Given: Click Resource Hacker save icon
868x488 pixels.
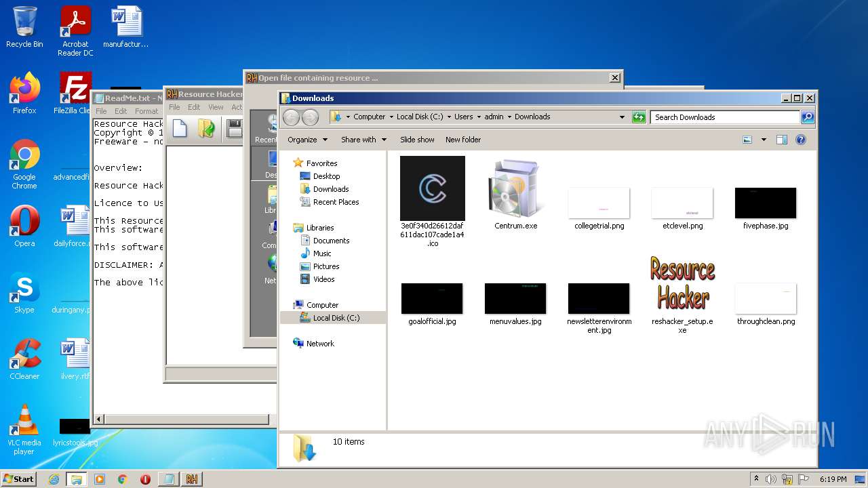Looking at the screenshot, I should [234, 128].
